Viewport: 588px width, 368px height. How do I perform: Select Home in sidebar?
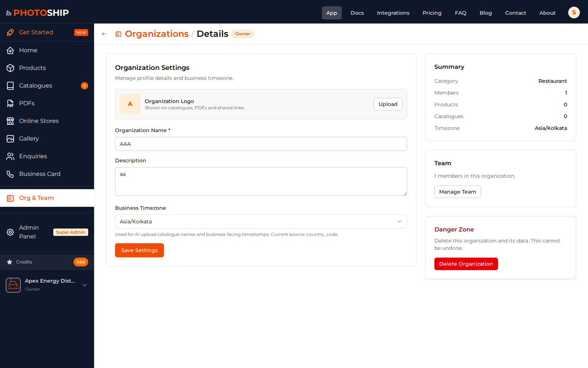coord(47,50)
